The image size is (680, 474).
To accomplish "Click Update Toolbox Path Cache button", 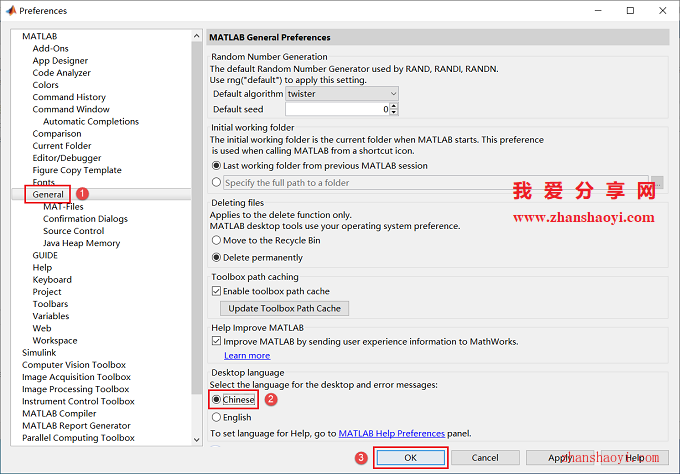I will [x=284, y=308].
